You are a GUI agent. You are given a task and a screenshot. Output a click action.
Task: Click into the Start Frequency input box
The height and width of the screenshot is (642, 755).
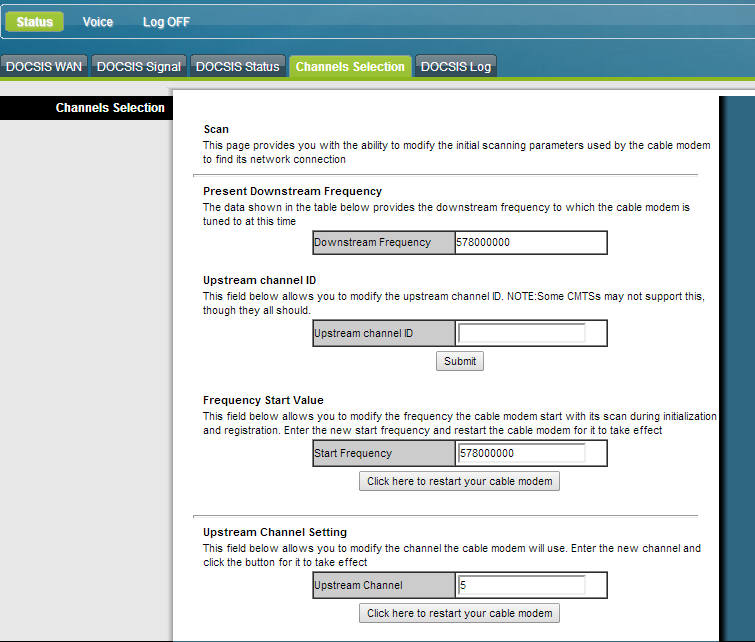click(521, 453)
